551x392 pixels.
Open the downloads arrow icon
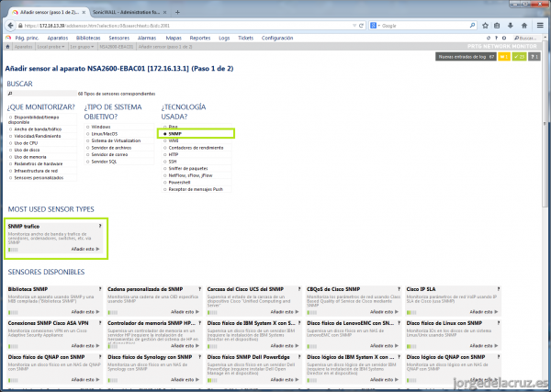point(511,26)
